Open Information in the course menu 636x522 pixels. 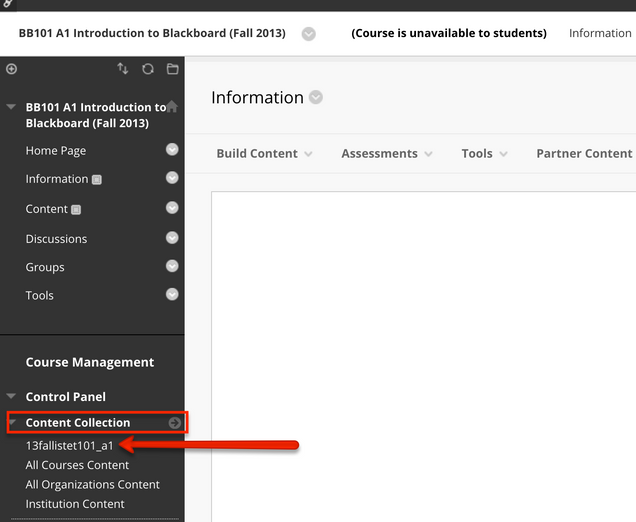57,179
